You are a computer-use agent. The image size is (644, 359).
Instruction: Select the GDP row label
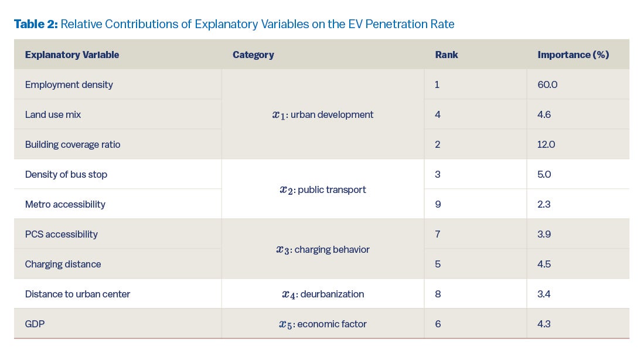click(x=35, y=324)
